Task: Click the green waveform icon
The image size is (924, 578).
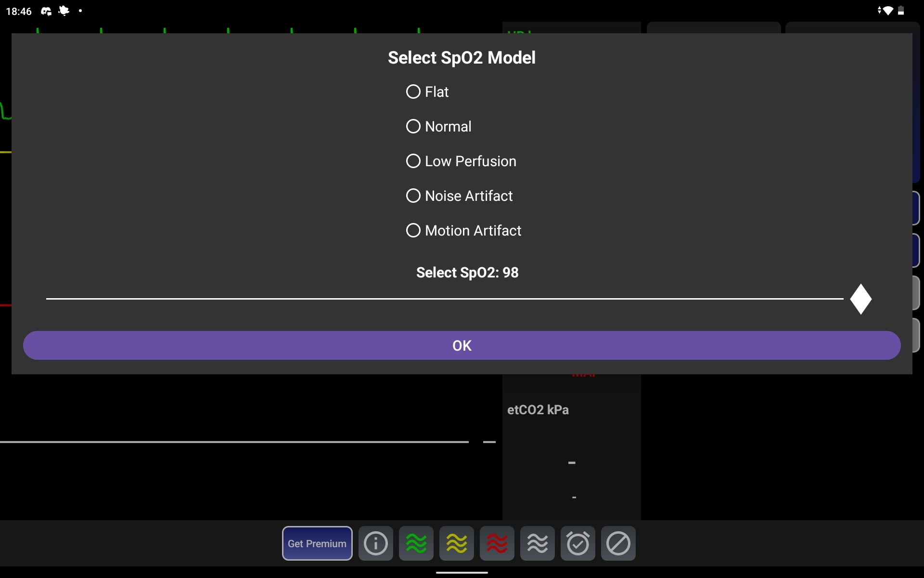Action: [416, 543]
